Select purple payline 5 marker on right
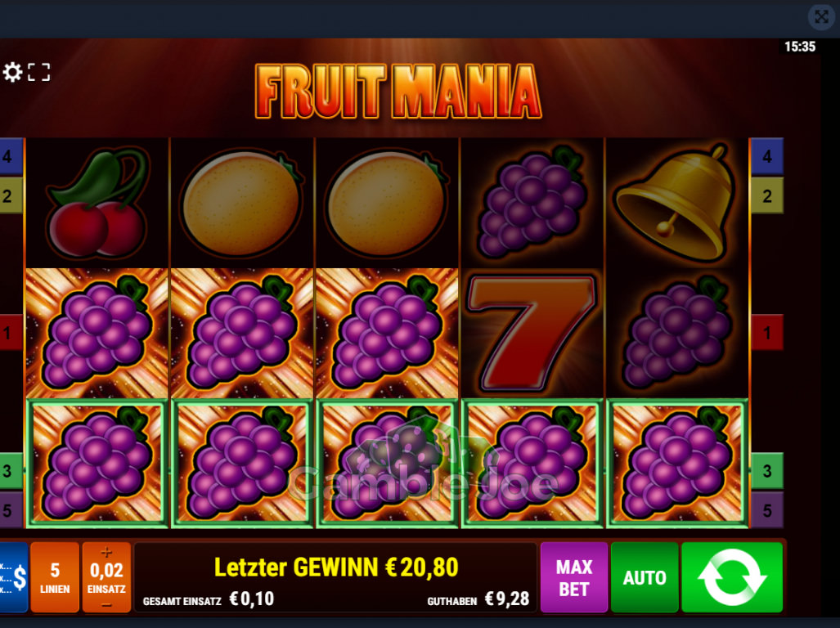This screenshot has width=840, height=628. (766, 509)
